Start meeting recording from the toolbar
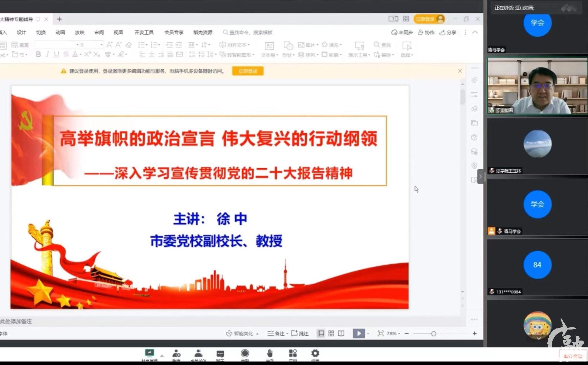Viewport: 588px width, 365px height. tap(245, 353)
